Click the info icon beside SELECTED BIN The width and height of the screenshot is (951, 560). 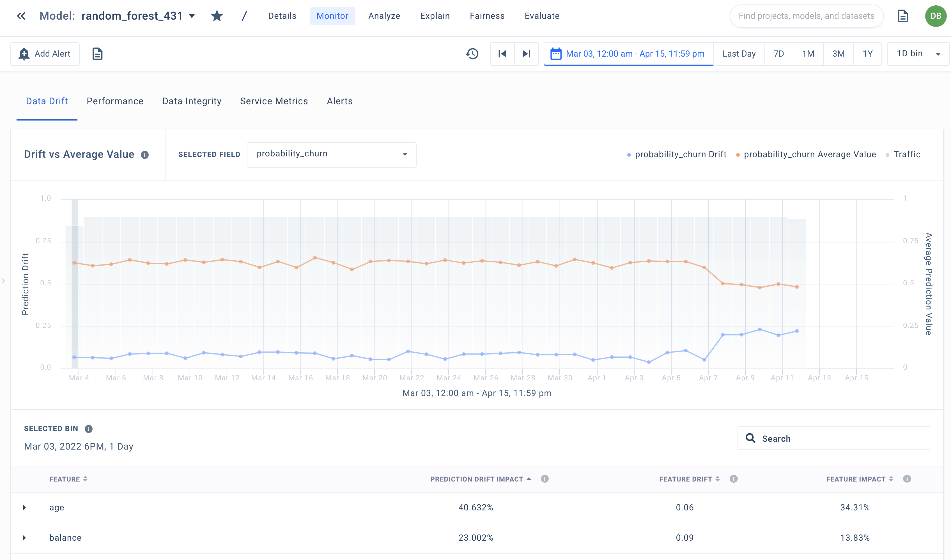pos(89,429)
